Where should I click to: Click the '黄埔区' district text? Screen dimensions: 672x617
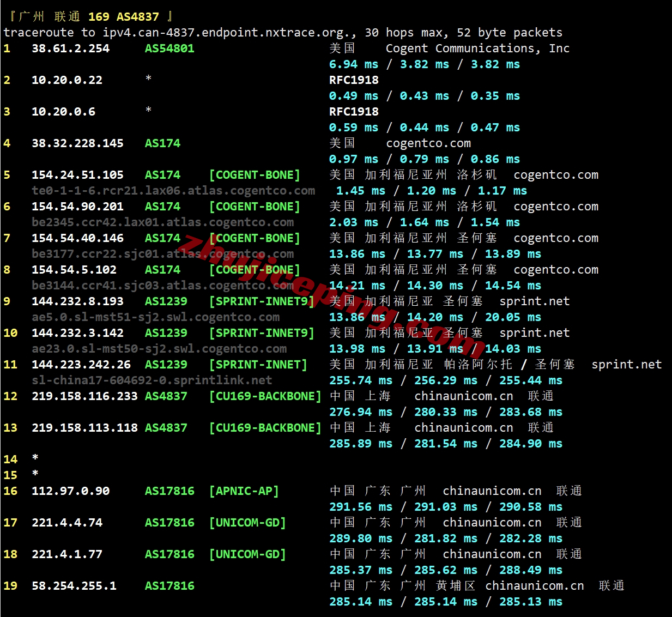(x=456, y=586)
